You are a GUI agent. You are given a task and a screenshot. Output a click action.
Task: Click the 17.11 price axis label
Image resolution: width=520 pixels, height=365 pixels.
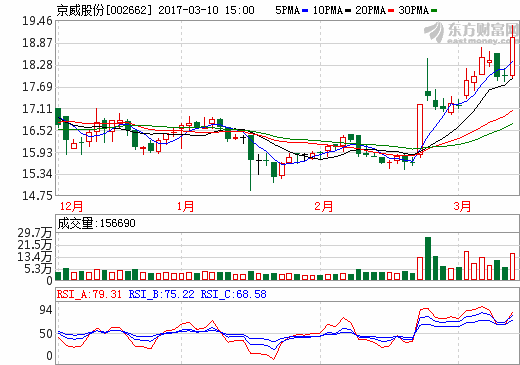click(x=37, y=109)
